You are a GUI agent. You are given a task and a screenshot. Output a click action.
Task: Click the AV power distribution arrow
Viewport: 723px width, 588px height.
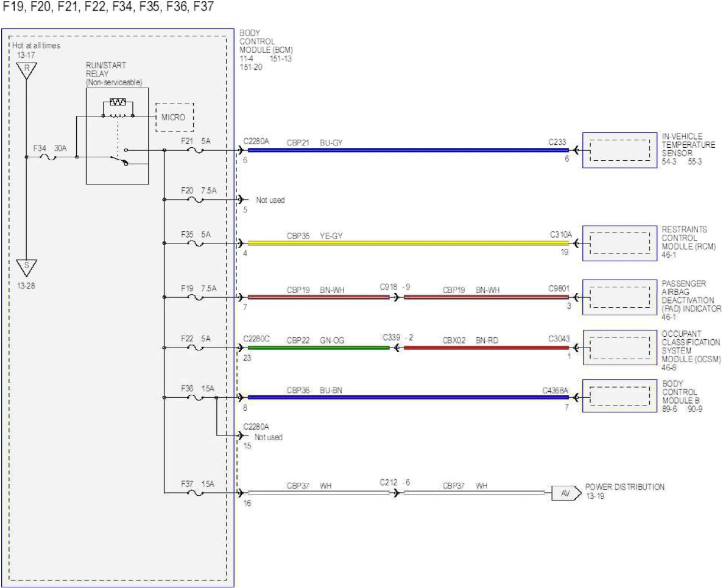tap(566, 493)
